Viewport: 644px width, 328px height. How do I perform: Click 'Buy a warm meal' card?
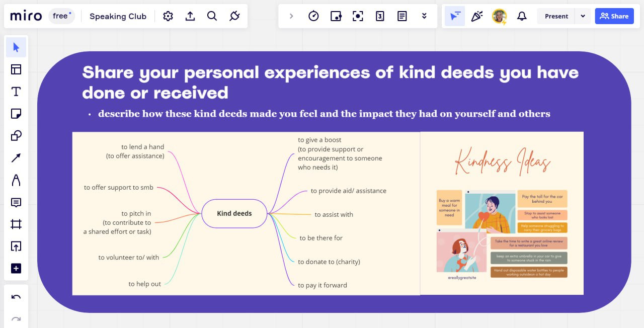tap(449, 208)
